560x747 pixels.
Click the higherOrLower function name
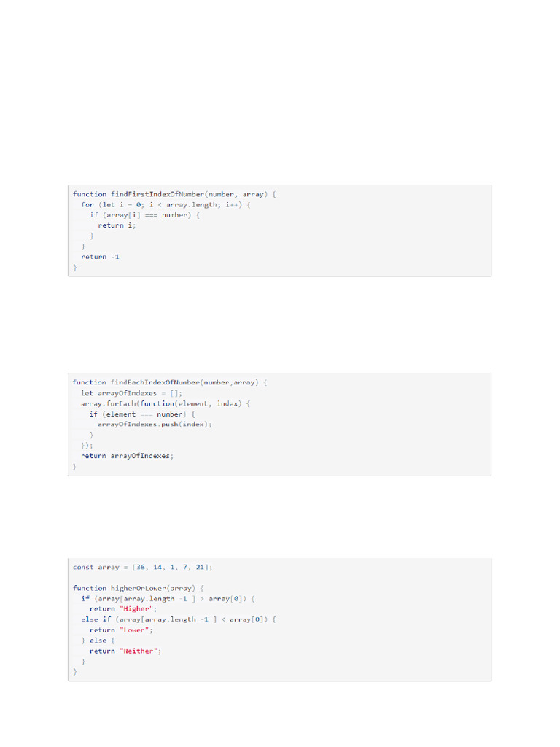pos(139,588)
